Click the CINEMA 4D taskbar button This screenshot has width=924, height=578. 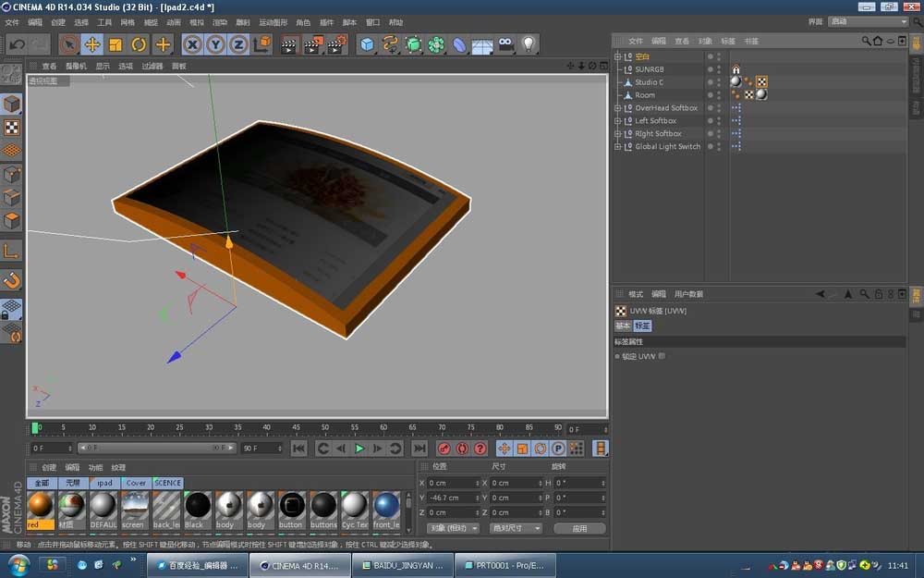coord(298,563)
